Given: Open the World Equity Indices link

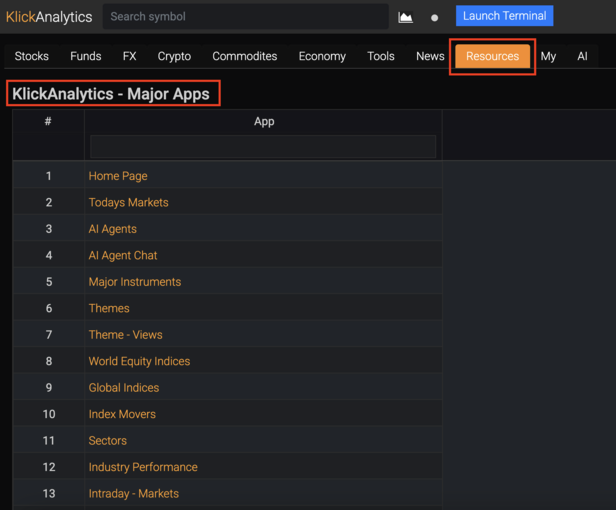Looking at the screenshot, I should [x=139, y=362].
